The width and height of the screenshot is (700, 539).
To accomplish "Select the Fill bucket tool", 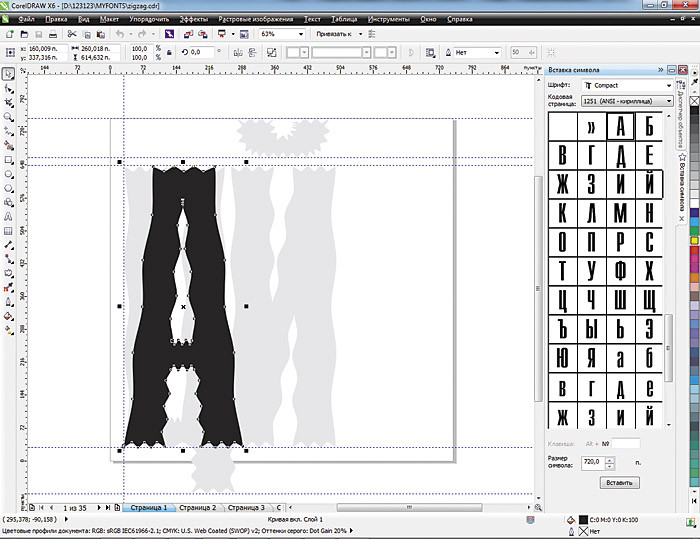I will pos(8,316).
